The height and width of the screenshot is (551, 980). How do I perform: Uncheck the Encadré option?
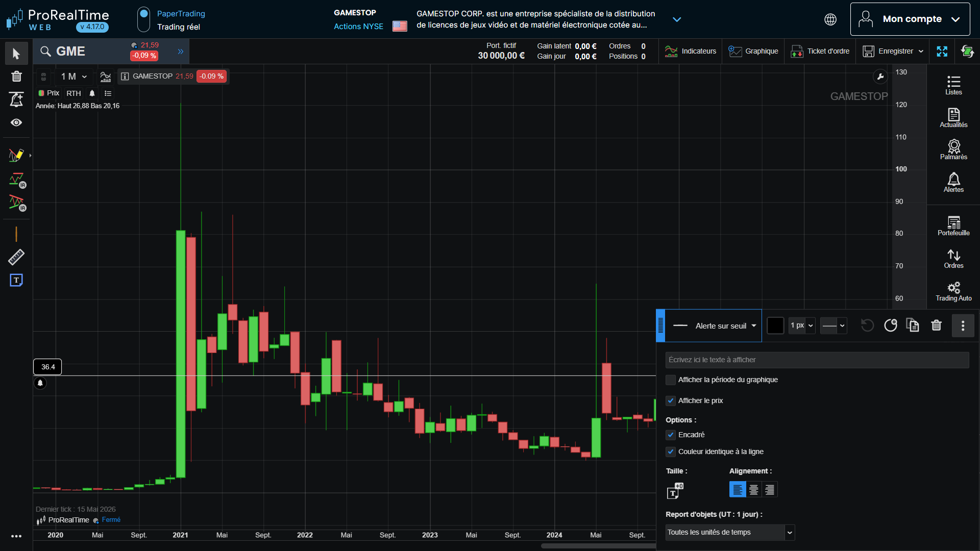[671, 435]
